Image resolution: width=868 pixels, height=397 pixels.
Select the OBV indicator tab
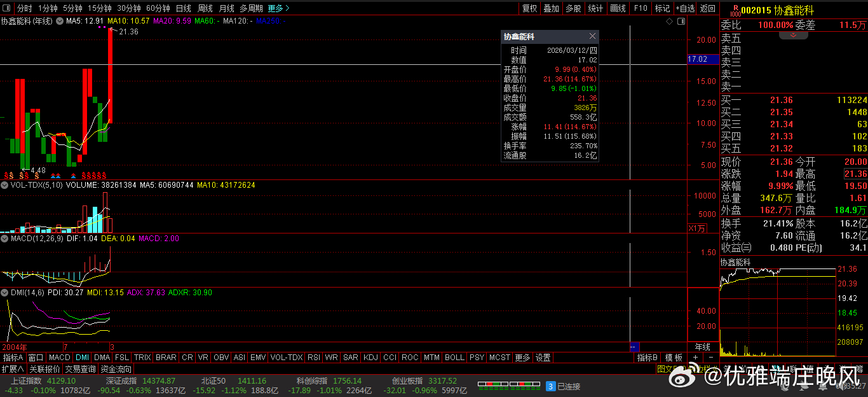coord(221,358)
